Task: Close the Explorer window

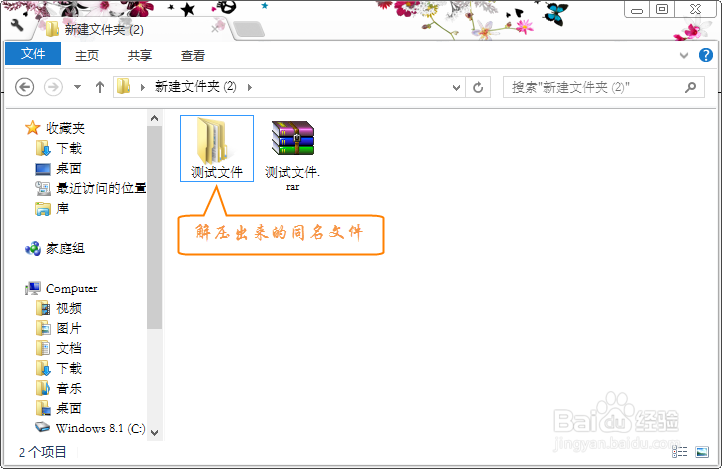Action: click(696, 10)
